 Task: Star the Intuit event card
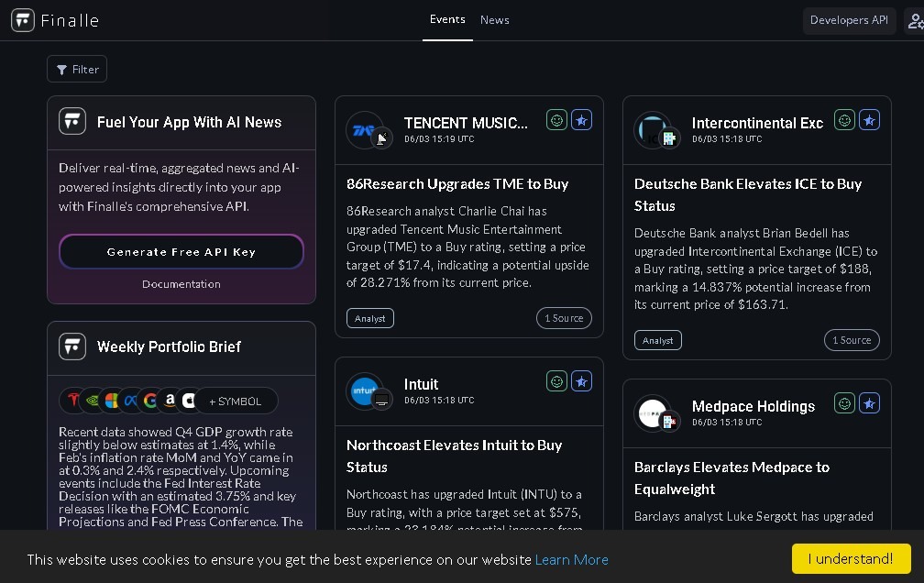click(581, 381)
